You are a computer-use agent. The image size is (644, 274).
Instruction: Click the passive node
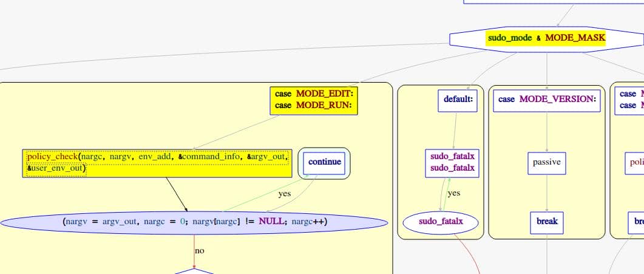click(547, 163)
